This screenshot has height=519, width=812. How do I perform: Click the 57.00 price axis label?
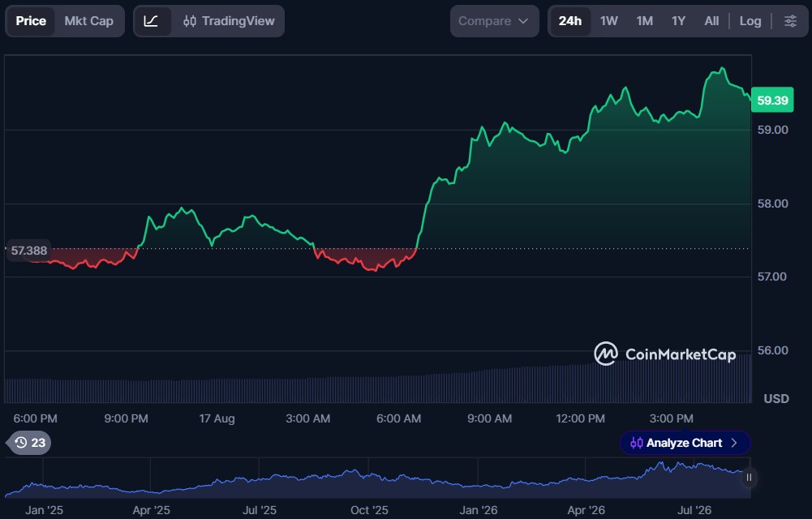772,277
